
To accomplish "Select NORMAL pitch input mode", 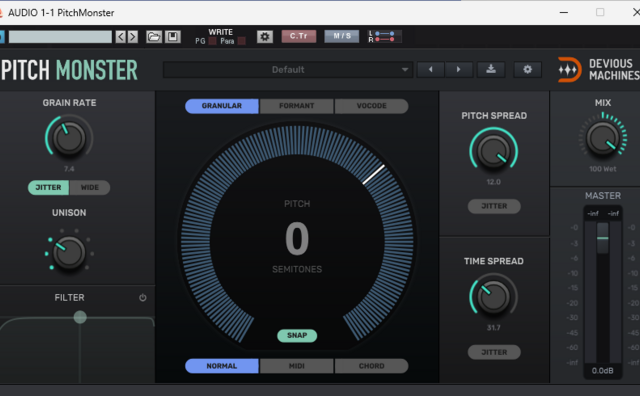I will [x=222, y=366].
